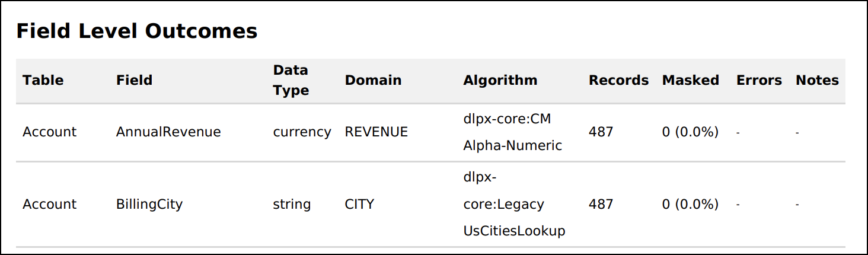
Task: Select the BillingCity field cell
Action: pos(149,205)
